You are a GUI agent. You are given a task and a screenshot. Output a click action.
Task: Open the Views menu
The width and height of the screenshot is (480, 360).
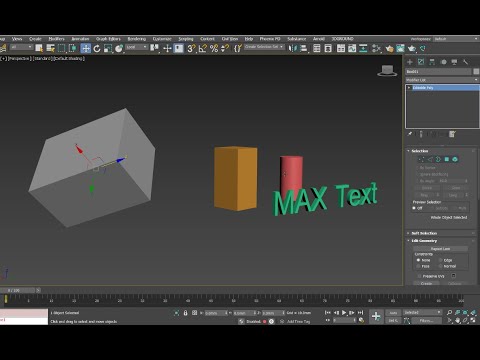[17, 39]
